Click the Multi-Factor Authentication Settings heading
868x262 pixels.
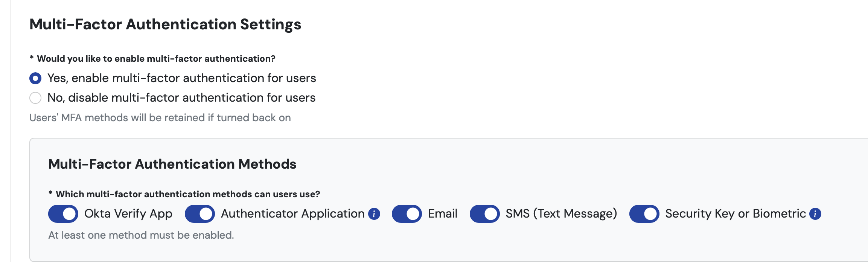pyautogui.click(x=165, y=24)
